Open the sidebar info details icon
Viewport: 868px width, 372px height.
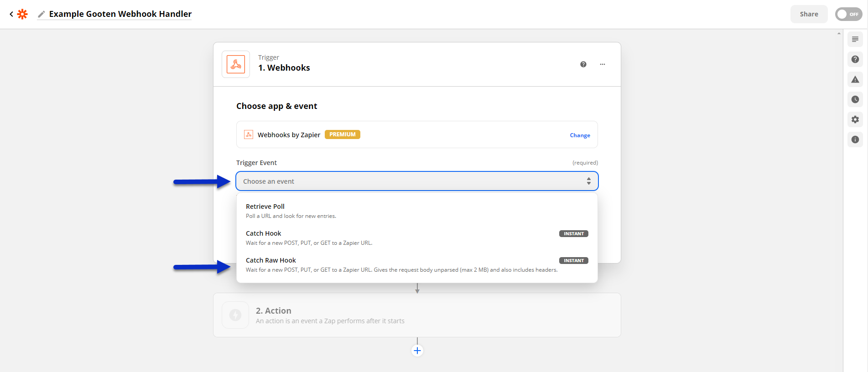pyautogui.click(x=855, y=139)
